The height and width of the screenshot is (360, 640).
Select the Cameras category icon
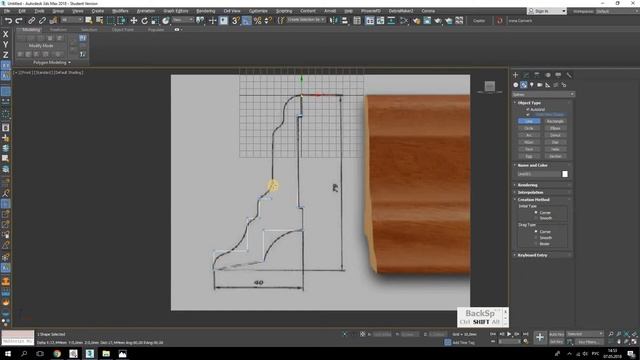[x=540, y=85]
